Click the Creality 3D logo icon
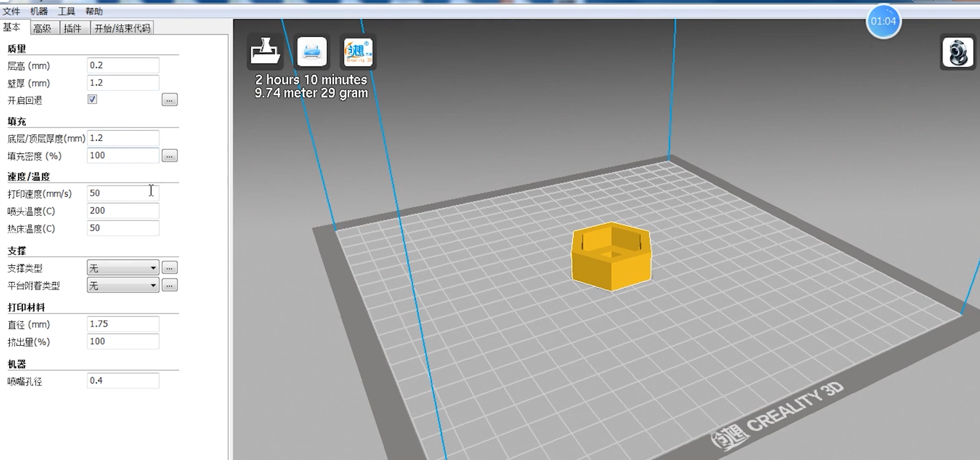 (x=358, y=52)
